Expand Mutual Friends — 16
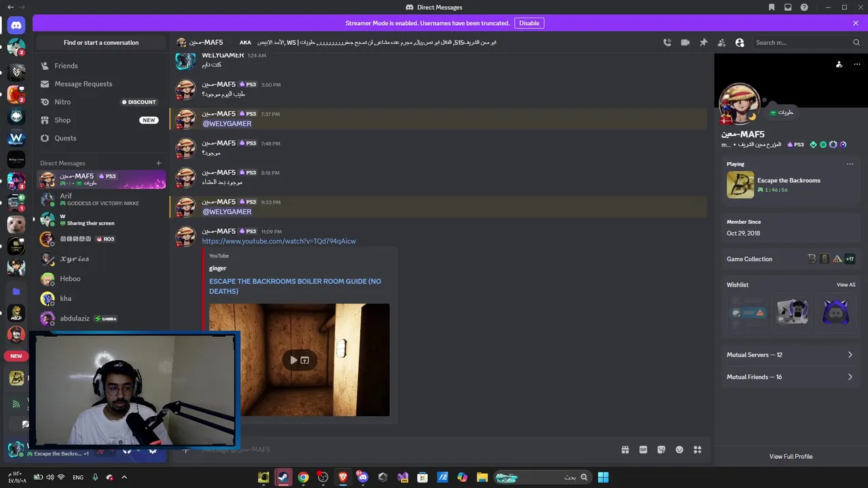The height and width of the screenshot is (488, 868). point(791,377)
